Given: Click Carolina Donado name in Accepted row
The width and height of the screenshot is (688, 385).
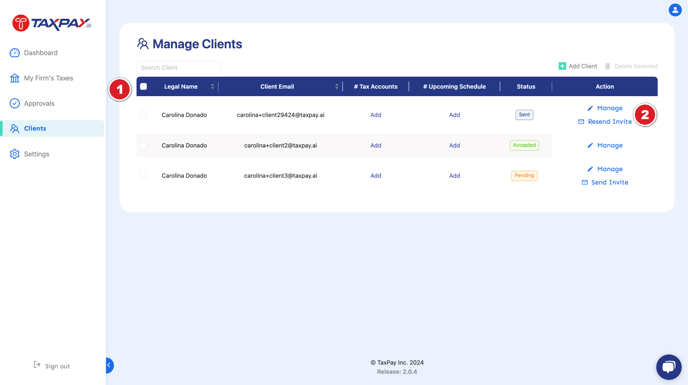Looking at the screenshot, I should tap(184, 145).
